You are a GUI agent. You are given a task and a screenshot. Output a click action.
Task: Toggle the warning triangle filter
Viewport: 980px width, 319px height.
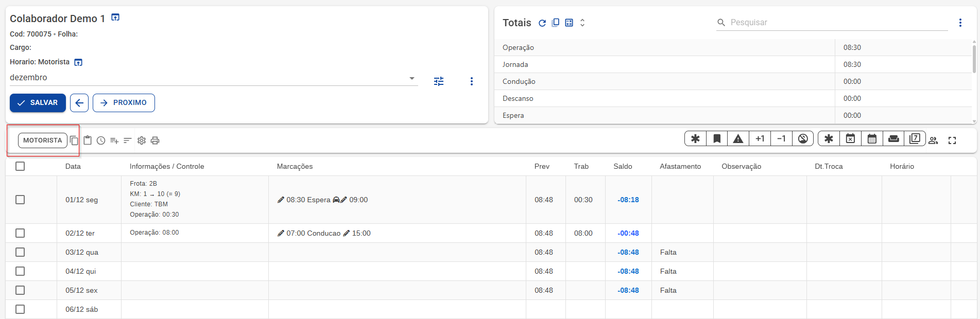[738, 138]
